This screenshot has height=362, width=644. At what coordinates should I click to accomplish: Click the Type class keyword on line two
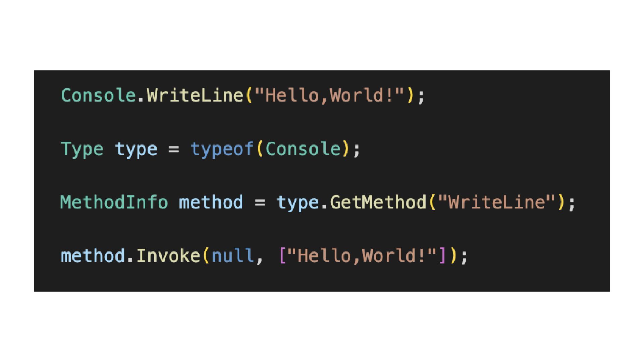[x=82, y=149]
